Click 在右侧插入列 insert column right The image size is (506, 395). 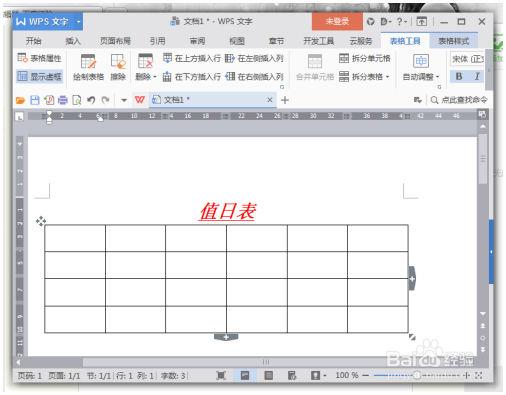coord(254,77)
